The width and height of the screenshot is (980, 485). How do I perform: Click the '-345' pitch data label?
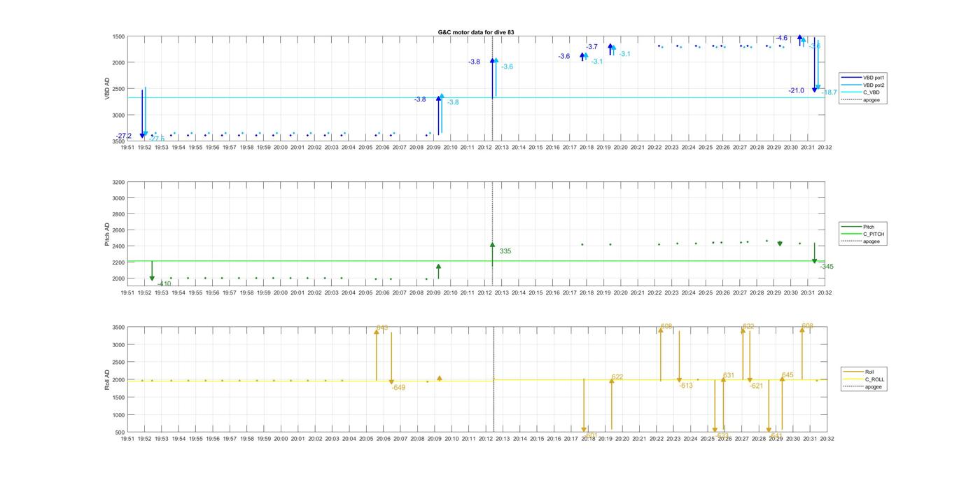(x=827, y=267)
